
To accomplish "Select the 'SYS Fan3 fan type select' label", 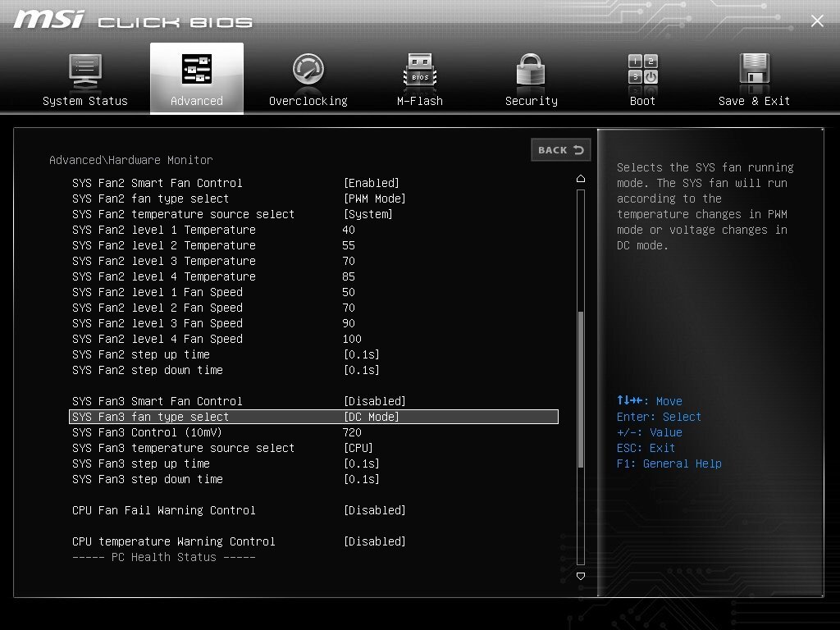I will tap(151, 417).
